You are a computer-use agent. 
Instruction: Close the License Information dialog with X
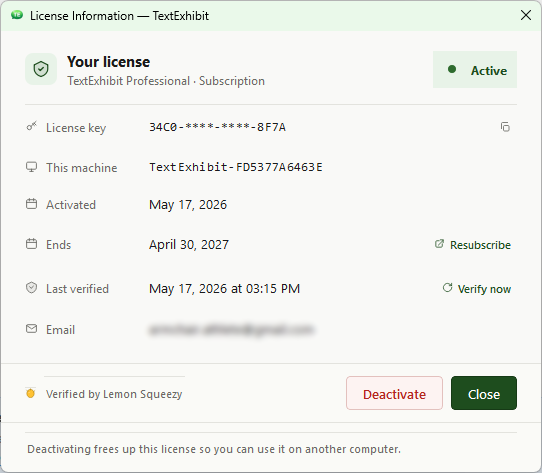click(x=526, y=15)
